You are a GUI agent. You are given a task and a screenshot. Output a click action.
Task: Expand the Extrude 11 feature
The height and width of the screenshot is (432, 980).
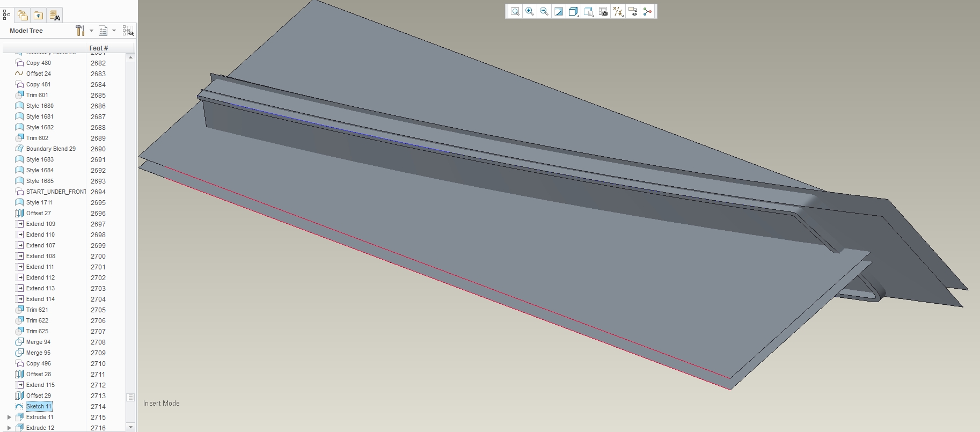9,417
